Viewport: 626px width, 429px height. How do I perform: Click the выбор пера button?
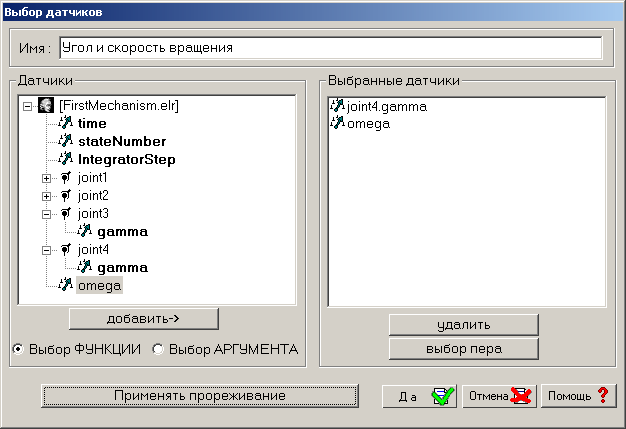(464, 349)
